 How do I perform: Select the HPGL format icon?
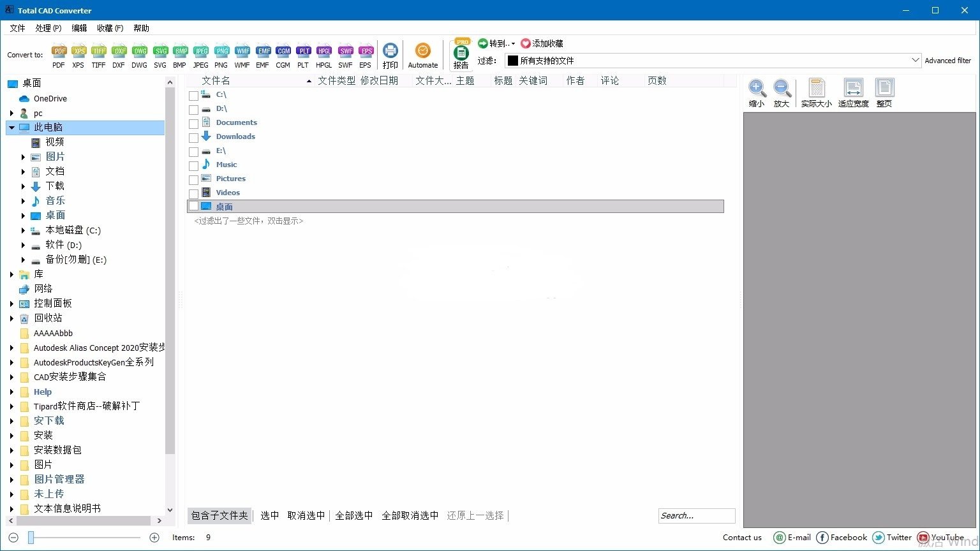pos(324,55)
